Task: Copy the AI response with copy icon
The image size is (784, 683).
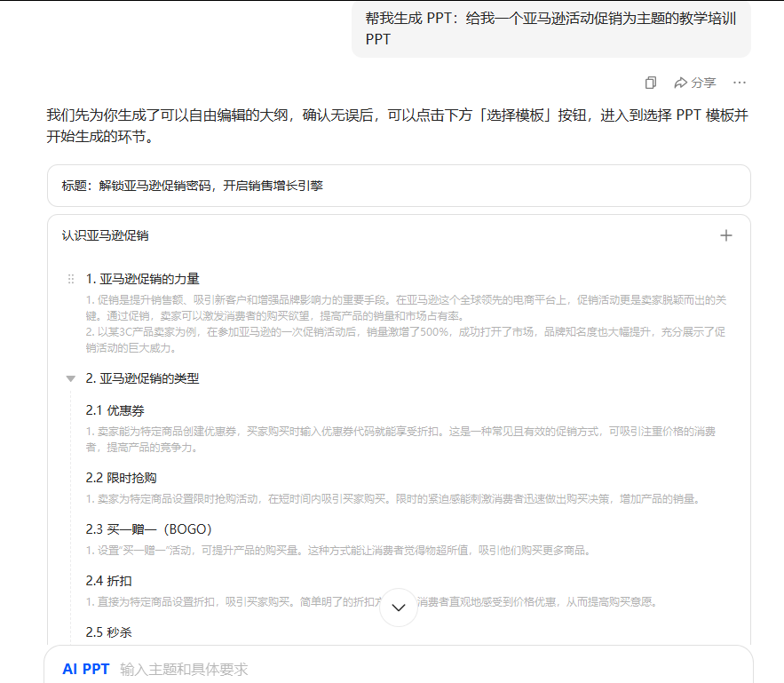Action: tap(651, 83)
